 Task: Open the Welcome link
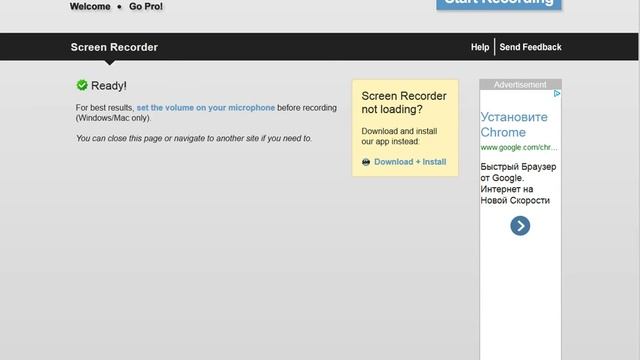pyautogui.click(x=90, y=7)
